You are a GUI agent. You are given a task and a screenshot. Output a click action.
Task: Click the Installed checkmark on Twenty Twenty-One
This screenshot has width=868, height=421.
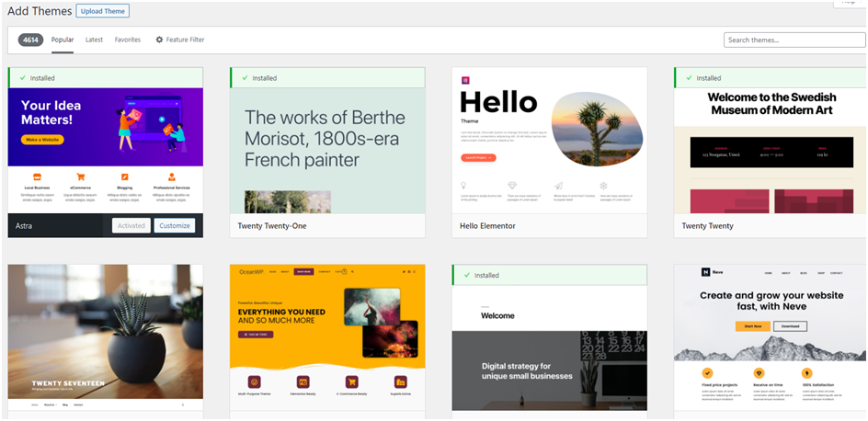(x=245, y=78)
